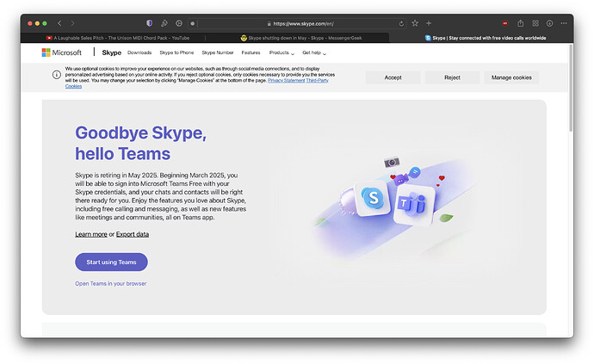The width and height of the screenshot is (594, 364).
Task: Reject optional cookies
Action: coord(452,77)
